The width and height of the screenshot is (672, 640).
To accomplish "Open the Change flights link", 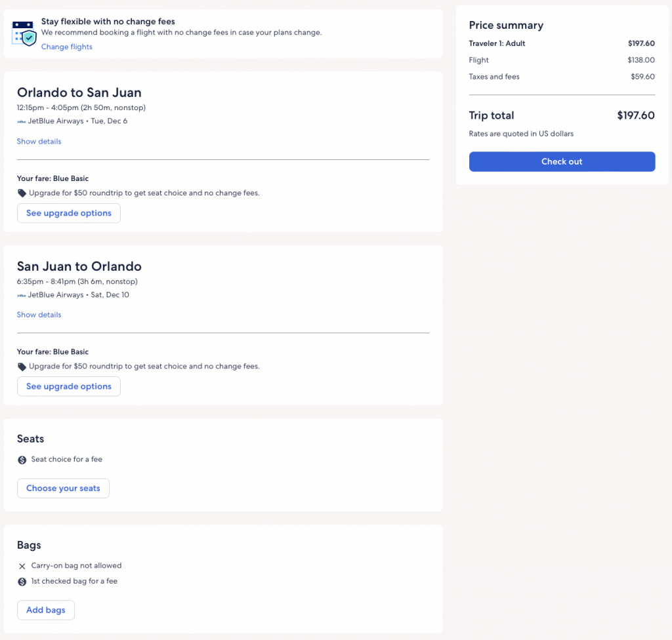I will point(67,47).
